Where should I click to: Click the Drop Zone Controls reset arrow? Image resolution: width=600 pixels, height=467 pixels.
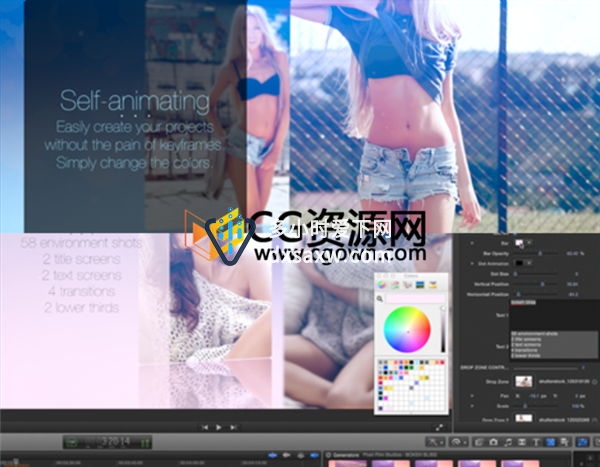coord(583,367)
